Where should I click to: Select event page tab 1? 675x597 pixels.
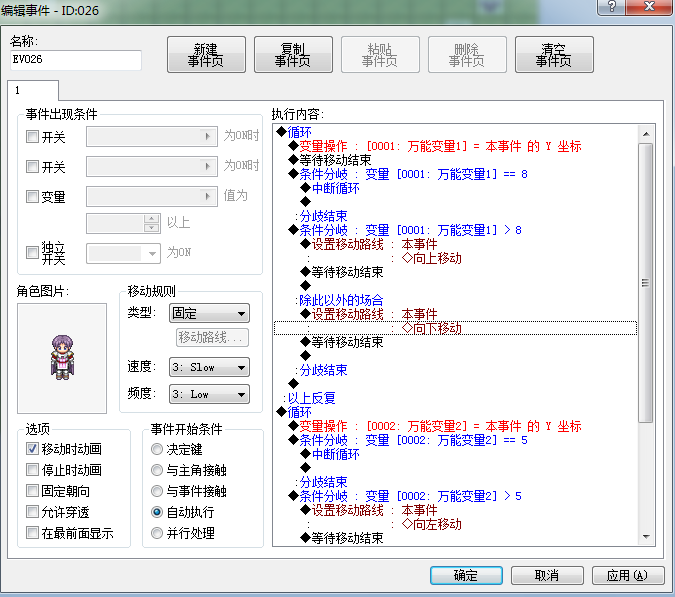coord(33,90)
